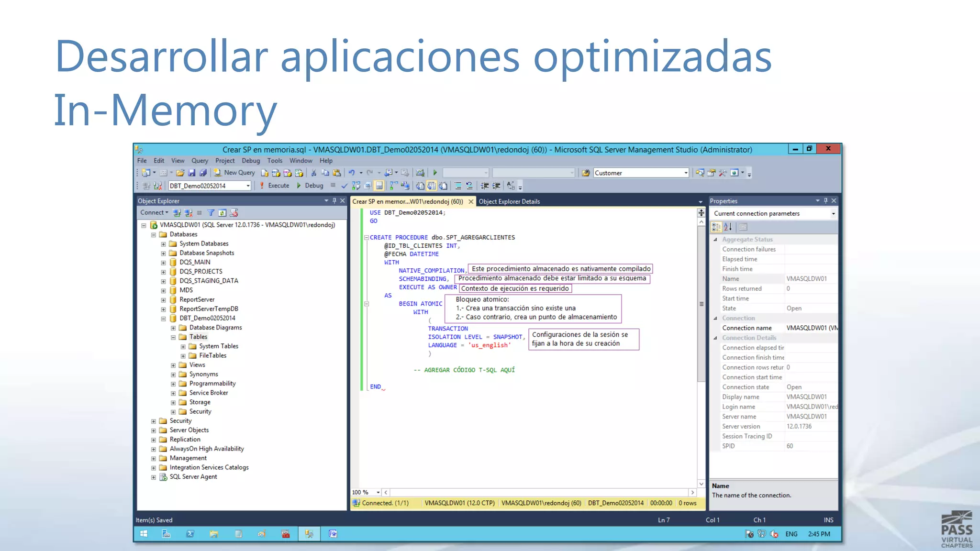
Task: Select the SQL Server Agent node
Action: pyautogui.click(x=193, y=477)
